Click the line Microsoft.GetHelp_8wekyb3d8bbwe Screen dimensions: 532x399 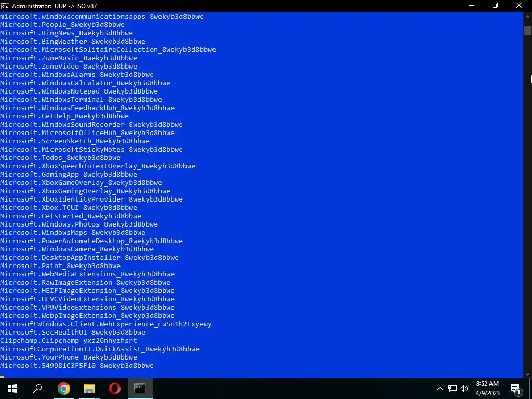64,116
